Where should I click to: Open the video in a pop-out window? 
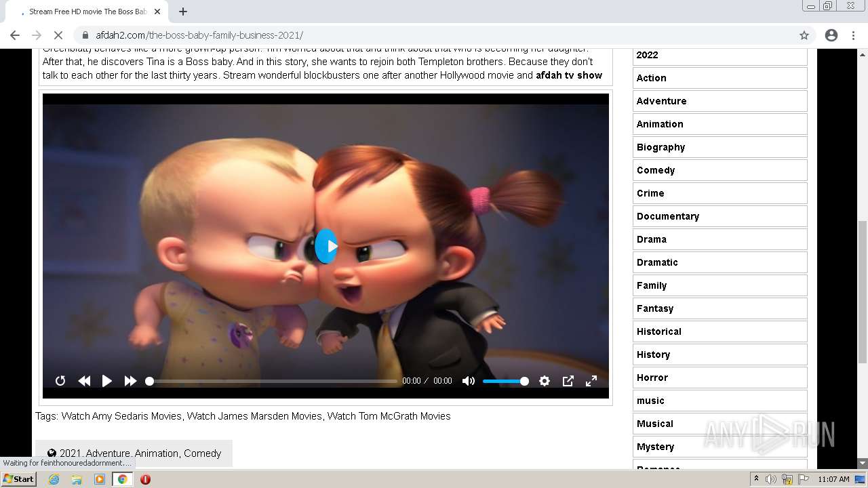[x=568, y=381]
